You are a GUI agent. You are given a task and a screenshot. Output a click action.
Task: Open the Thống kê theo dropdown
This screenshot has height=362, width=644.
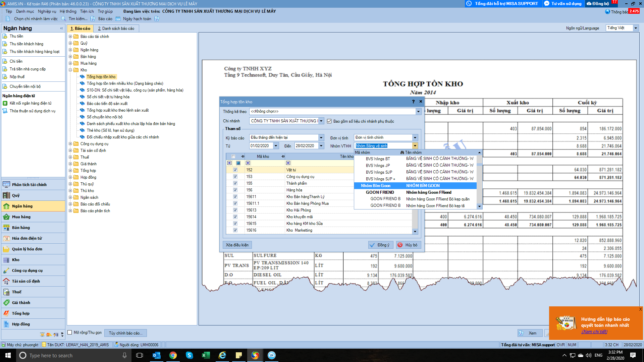pos(418,112)
